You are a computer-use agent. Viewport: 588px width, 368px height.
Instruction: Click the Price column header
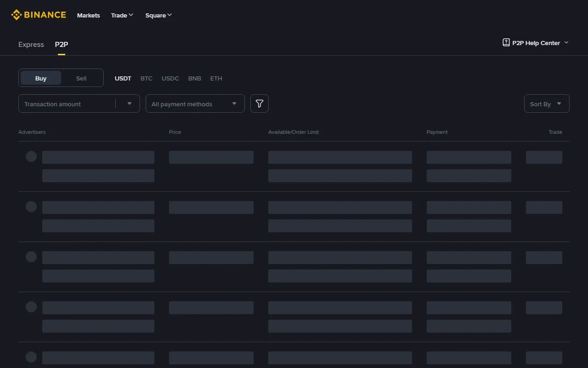click(x=175, y=132)
